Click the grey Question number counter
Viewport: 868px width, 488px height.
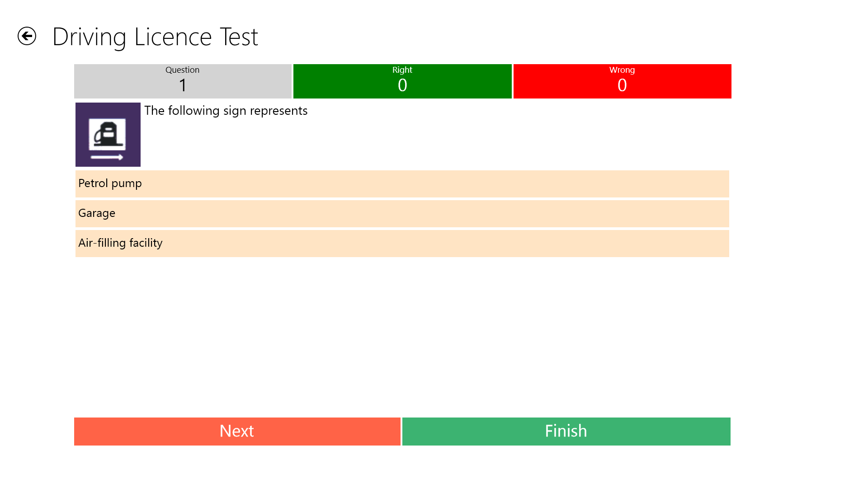(182, 81)
